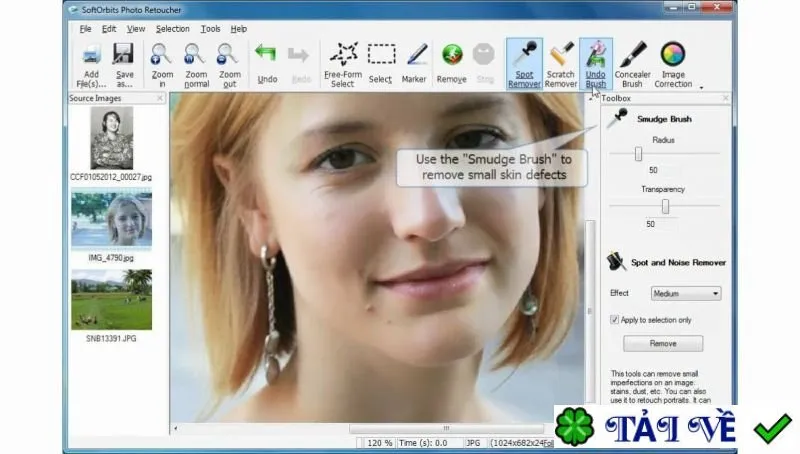Viewport: 800px width, 454px height.
Task: Click the Save as floppy disk icon
Action: [123, 55]
